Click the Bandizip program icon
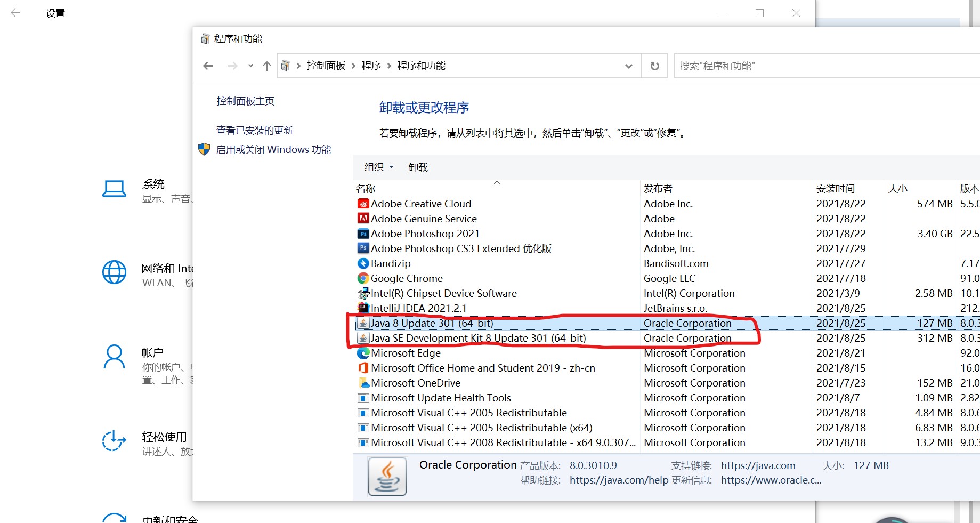Image resolution: width=980 pixels, height=523 pixels. tap(363, 263)
